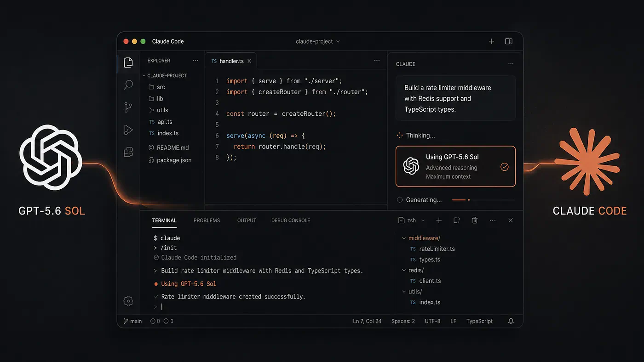Open api.ts in the Explorer
Screen dimensions: 644x362
pyautogui.click(x=160, y=122)
